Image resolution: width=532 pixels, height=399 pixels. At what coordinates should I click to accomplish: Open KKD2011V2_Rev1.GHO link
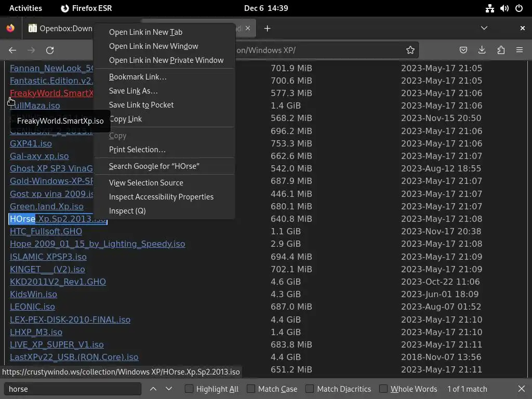(x=58, y=282)
